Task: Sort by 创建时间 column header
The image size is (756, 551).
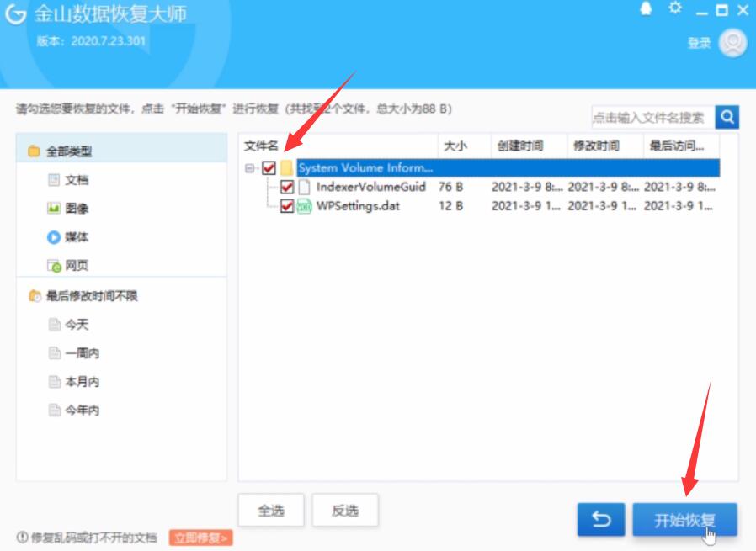Action: pos(529,146)
